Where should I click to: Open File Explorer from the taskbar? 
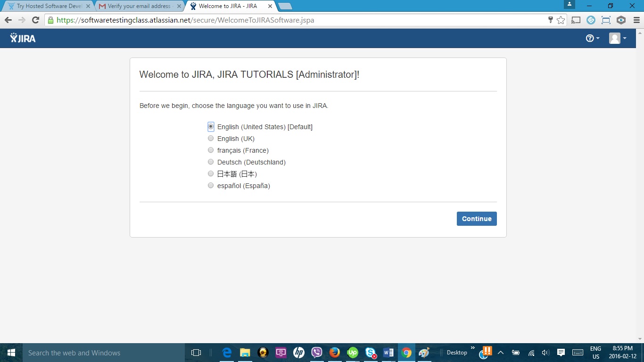click(245, 353)
